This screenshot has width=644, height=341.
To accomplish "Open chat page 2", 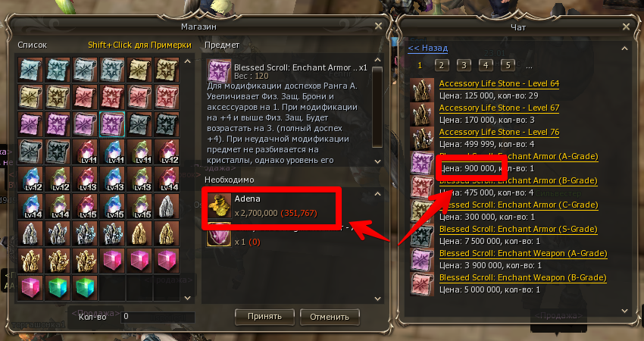I will pos(442,65).
